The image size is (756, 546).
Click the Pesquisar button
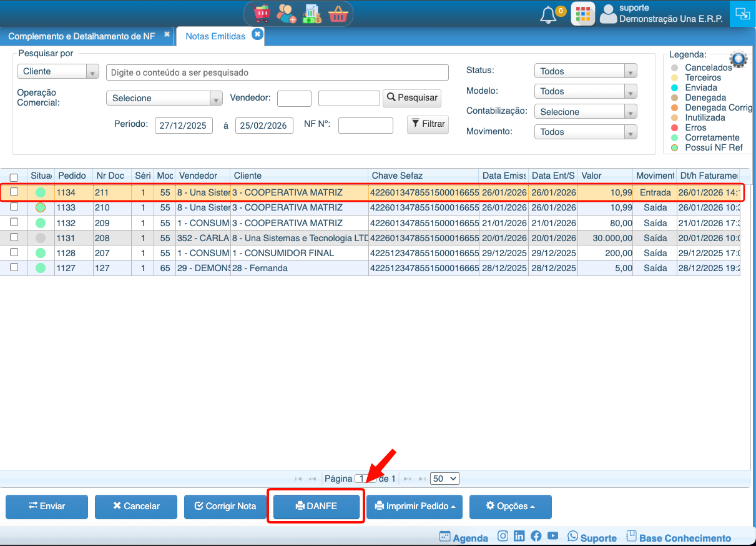[x=412, y=98]
